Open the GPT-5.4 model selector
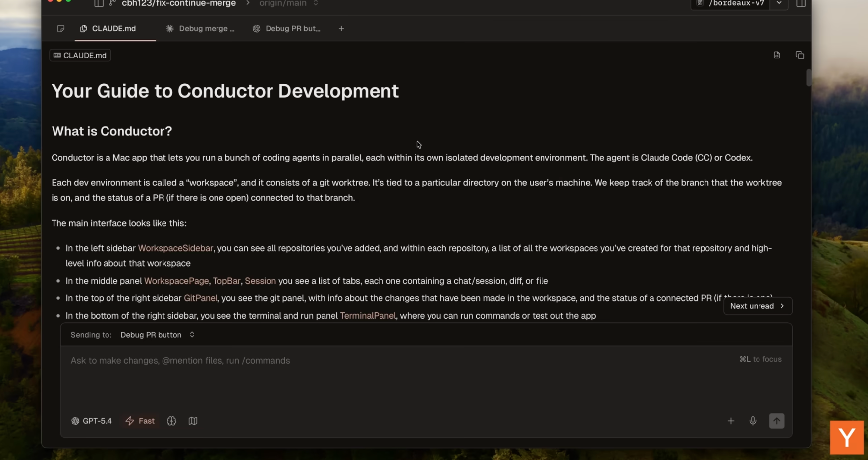This screenshot has width=868, height=460. pos(92,421)
